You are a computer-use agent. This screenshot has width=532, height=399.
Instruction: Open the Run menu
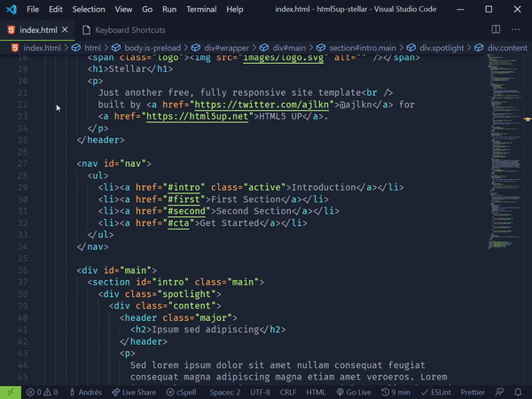[x=169, y=9]
